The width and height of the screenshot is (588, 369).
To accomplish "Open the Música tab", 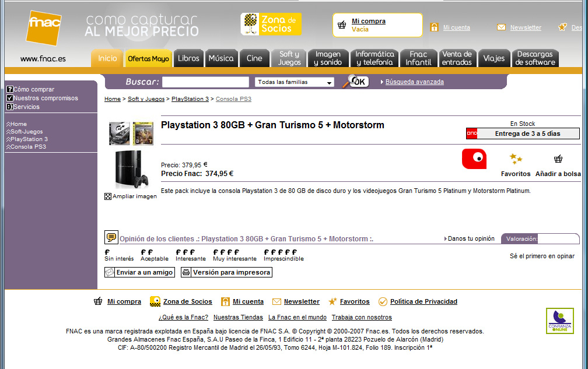I will point(221,58).
